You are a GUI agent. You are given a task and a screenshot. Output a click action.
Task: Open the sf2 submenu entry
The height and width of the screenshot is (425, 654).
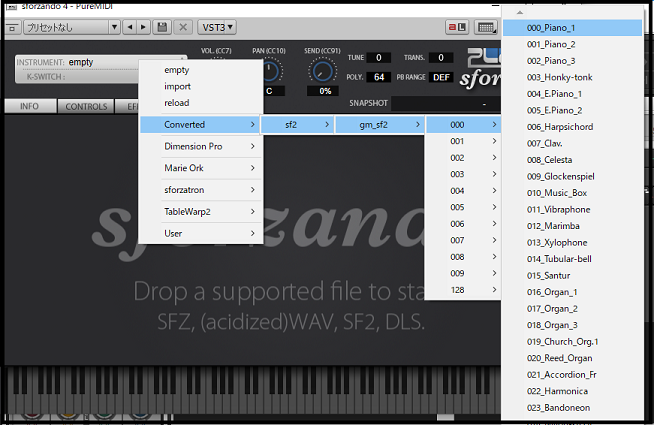click(x=297, y=125)
